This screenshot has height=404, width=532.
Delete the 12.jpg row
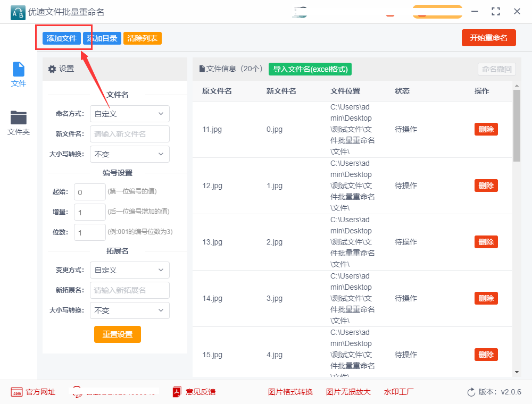[486, 186]
